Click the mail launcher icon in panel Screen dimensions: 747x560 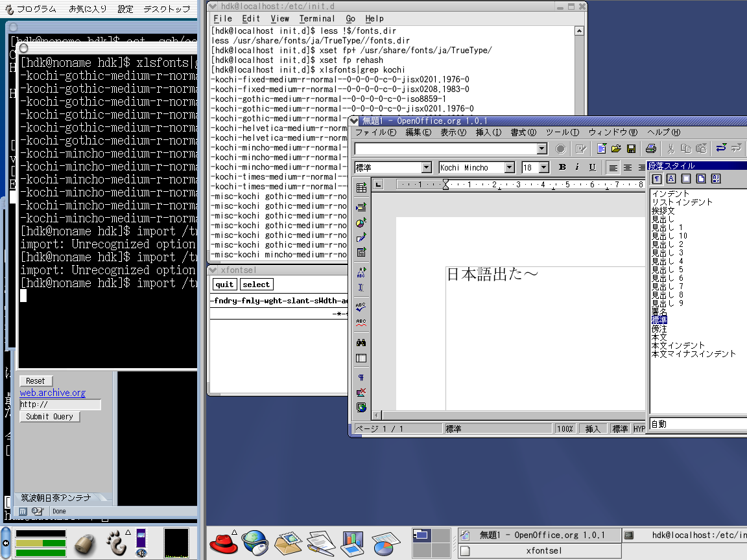coord(288,543)
